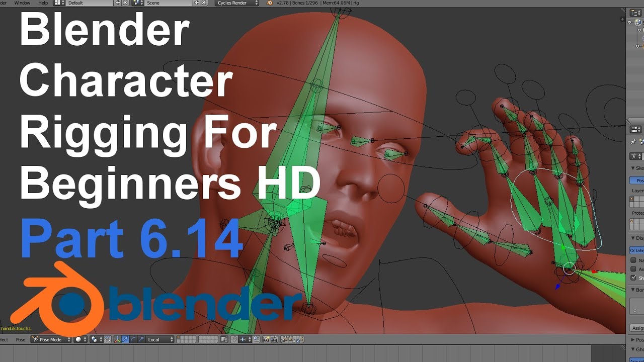Render OpenGL still camera icon

pyautogui.click(x=266, y=340)
